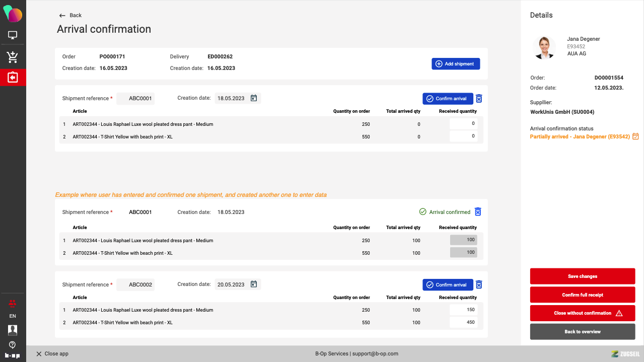Return via Back to overview button
Screen dimensions: 644x362
click(x=582, y=332)
